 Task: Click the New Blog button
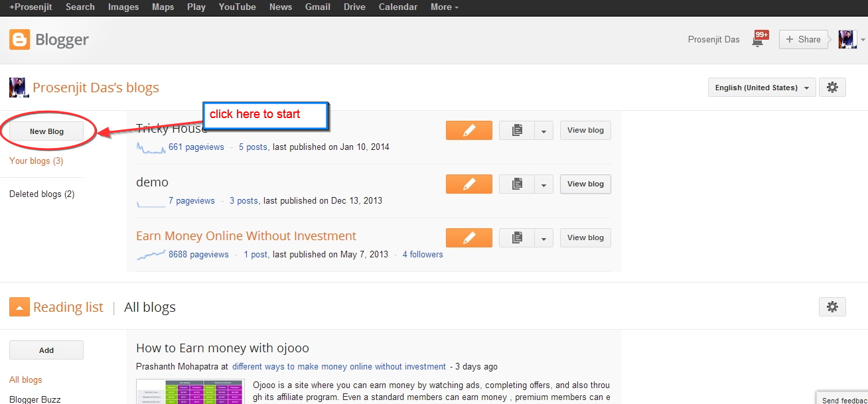click(46, 131)
